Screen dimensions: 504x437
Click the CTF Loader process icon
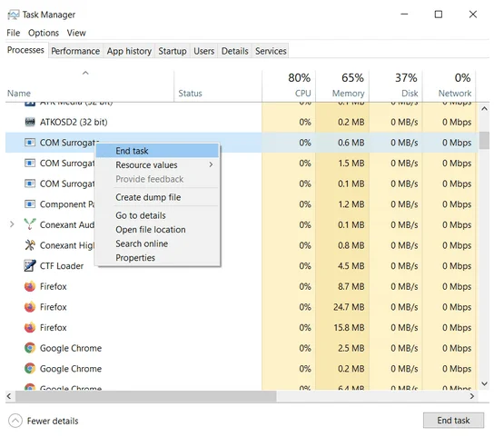click(x=30, y=266)
